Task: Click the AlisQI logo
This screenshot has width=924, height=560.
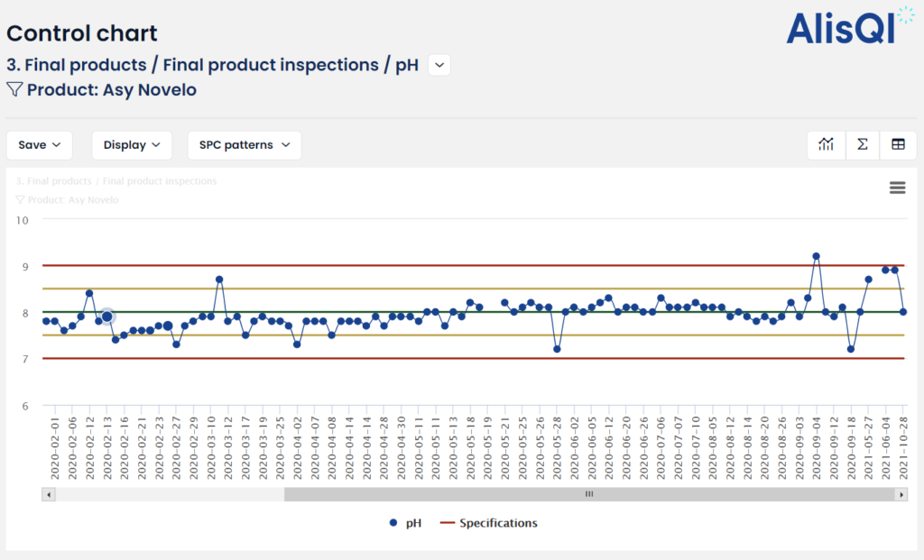Action: pyautogui.click(x=841, y=30)
